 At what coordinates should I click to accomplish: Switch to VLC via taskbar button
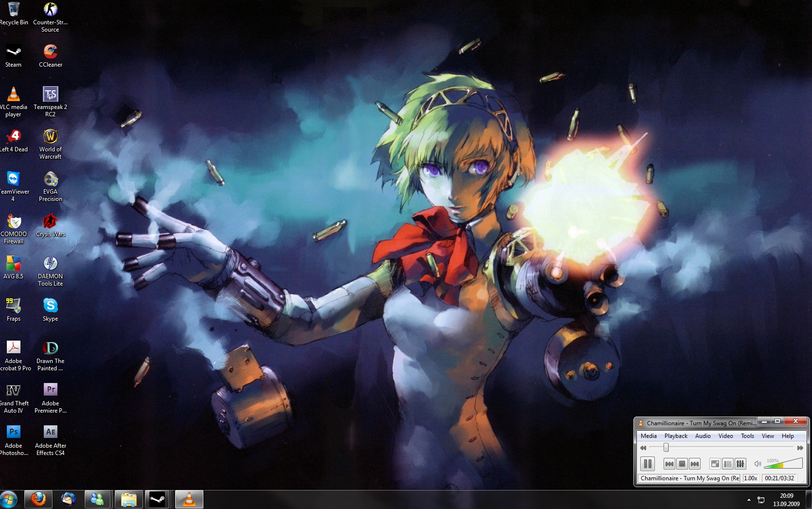point(189,499)
